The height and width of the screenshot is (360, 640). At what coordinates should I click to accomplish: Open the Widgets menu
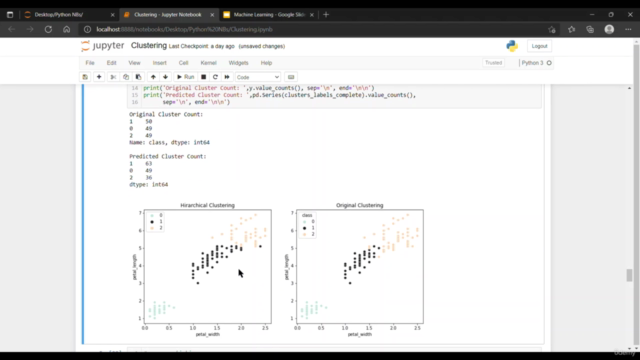coord(238,63)
